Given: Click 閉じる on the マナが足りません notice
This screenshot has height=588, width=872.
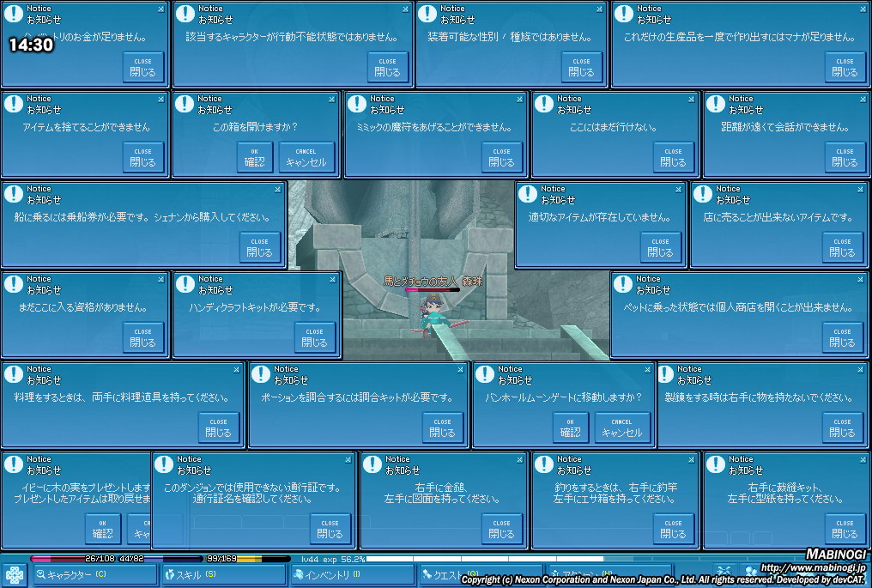Looking at the screenshot, I should pos(845,67).
